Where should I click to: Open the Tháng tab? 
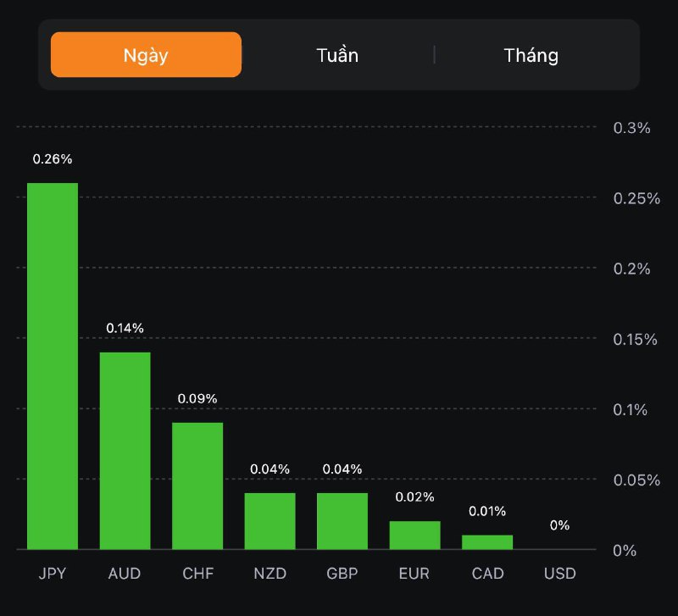[x=531, y=55]
